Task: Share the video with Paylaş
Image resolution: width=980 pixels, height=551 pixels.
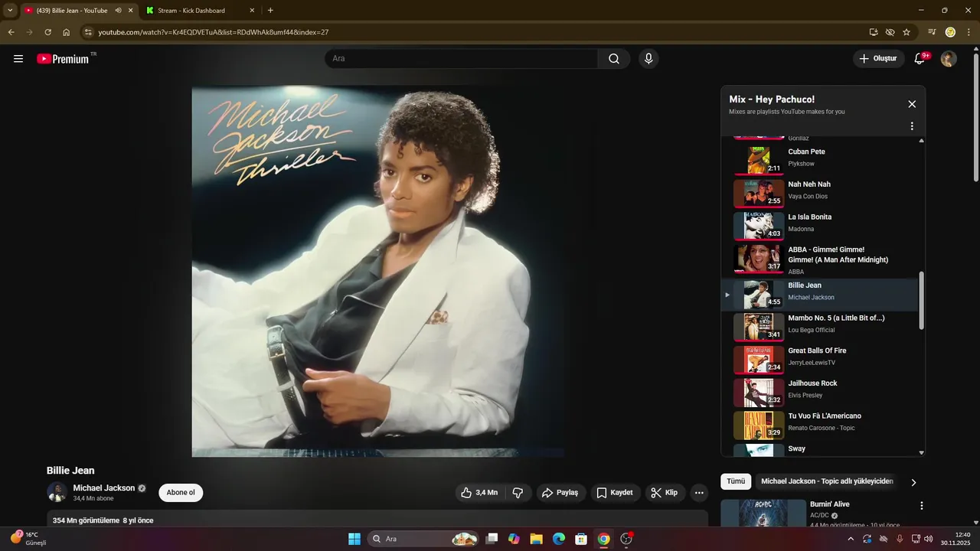Action: point(560,493)
